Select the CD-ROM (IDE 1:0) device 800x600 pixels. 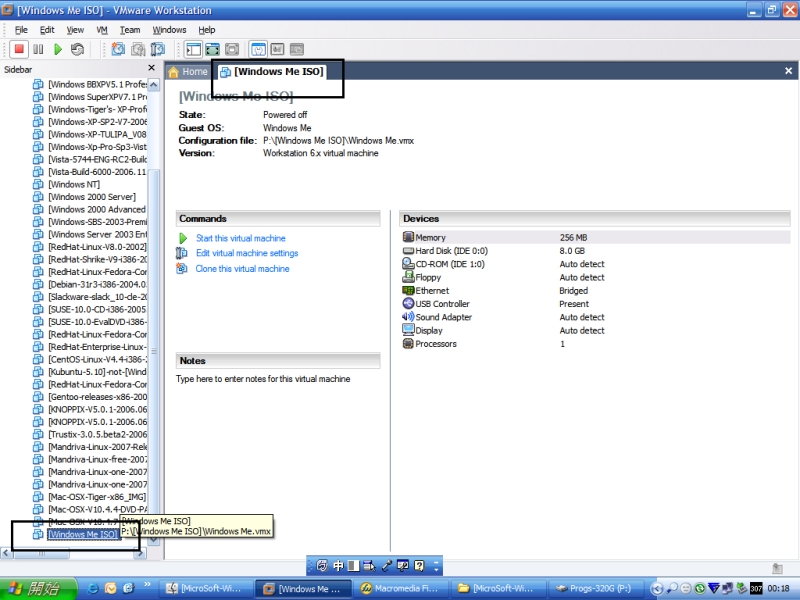(x=595, y=264)
